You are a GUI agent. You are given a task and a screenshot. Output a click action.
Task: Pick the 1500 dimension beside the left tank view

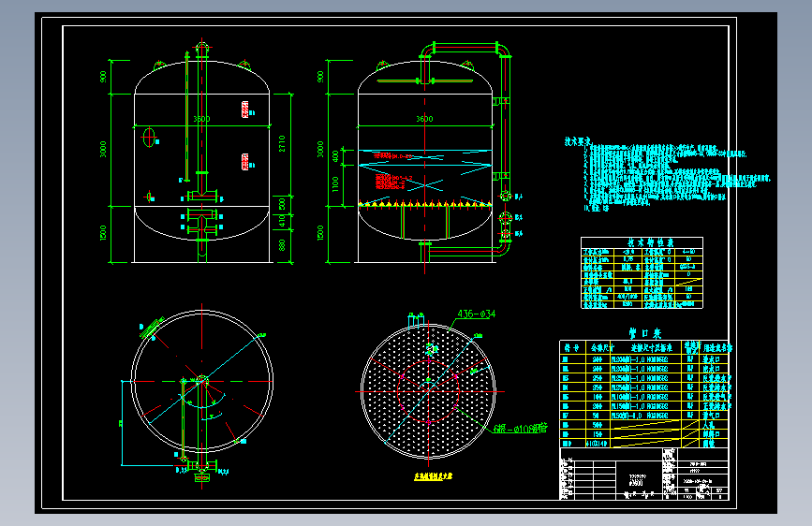pos(103,233)
